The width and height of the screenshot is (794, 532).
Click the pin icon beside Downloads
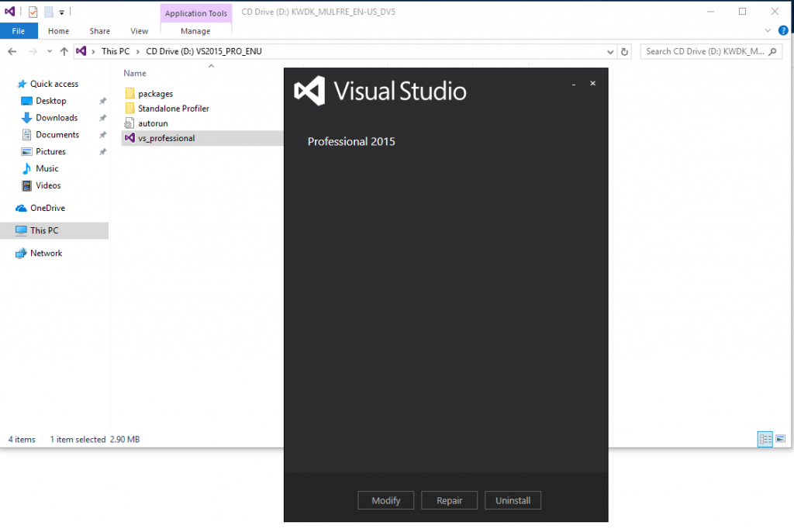point(103,118)
